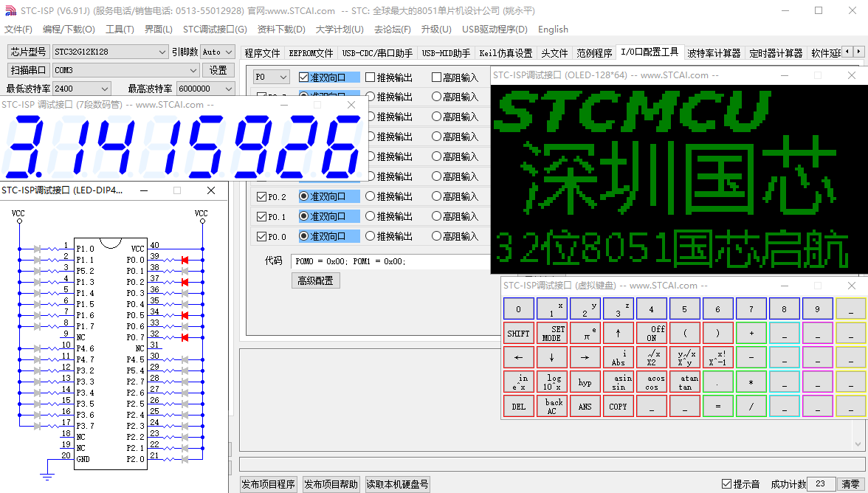Toggle the 提示音 checkbox
This screenshot has width=868, height=493.
pyautogui.click(x=727, y=484)
